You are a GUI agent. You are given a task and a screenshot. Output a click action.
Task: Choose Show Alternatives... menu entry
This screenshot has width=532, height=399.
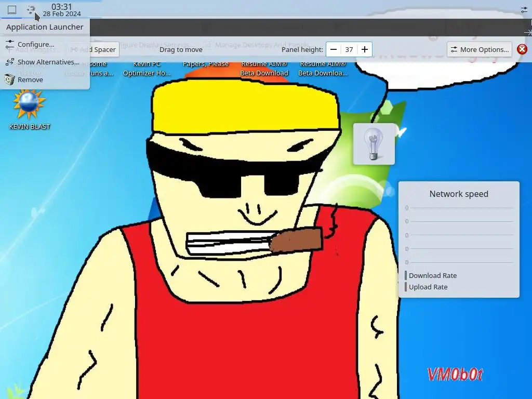pyautogui.click(x=45, y=62)
